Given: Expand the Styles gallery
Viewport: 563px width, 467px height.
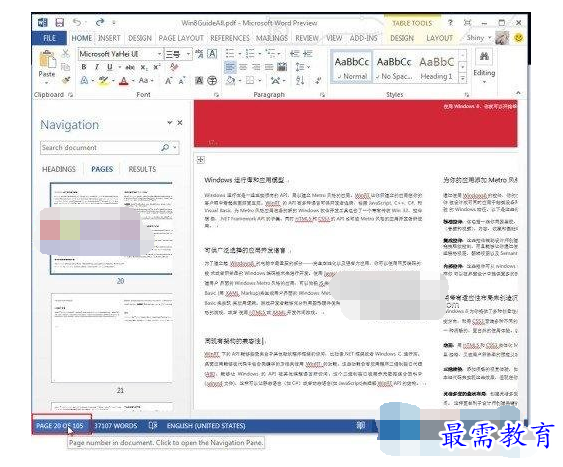Looking at the screenshot, I should 463,78.
